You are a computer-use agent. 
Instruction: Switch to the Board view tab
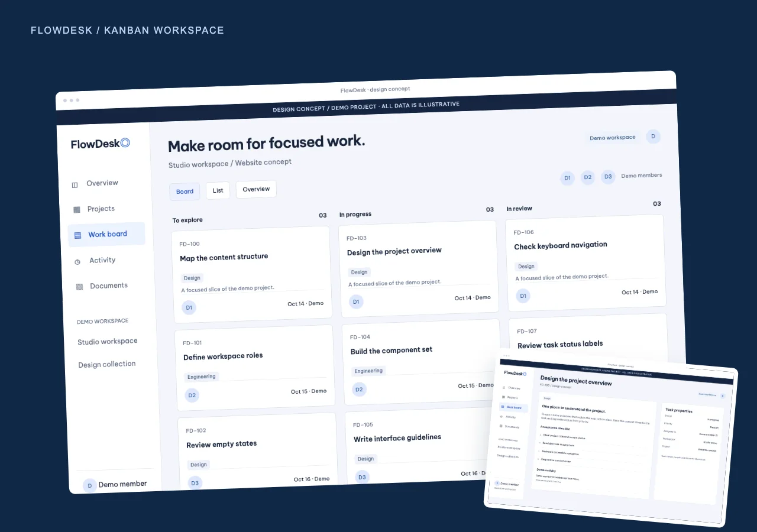(185, 192)
